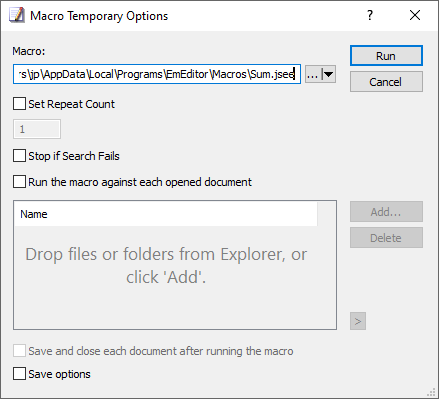Enable the Set Repeat Count checkbox

[19, 104]
